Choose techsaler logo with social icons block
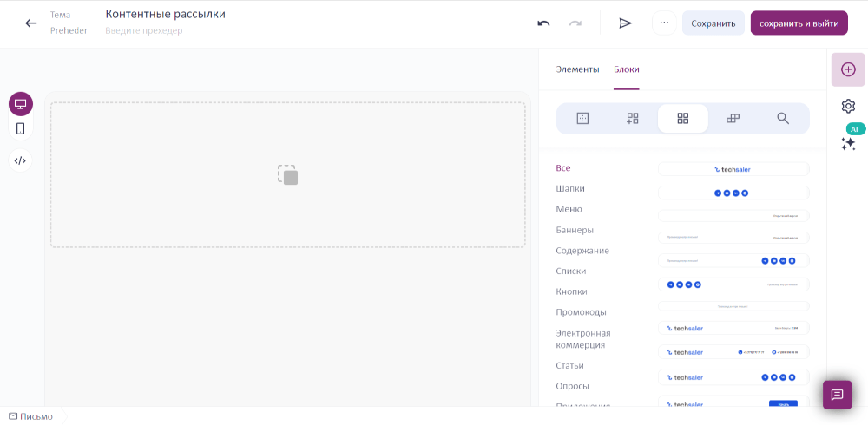Image resolution: width=868 pixels, height=425 pixels. click(x=733, y=377)
